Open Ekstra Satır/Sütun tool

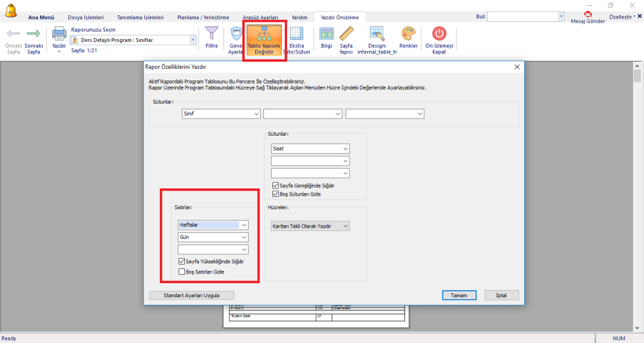pos(296,34)
